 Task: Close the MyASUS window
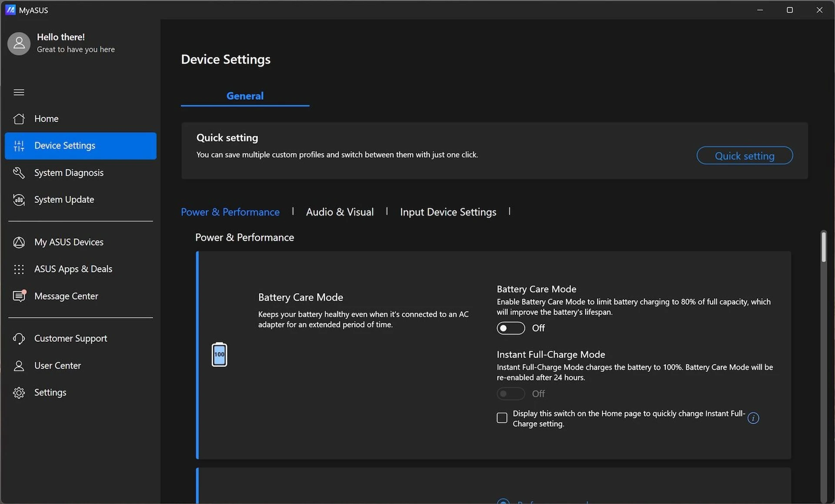click(x=819, y=10)
